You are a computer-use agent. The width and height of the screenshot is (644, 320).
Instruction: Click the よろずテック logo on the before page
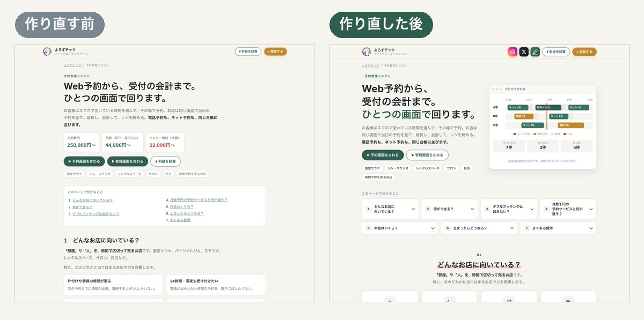[65, 51]
